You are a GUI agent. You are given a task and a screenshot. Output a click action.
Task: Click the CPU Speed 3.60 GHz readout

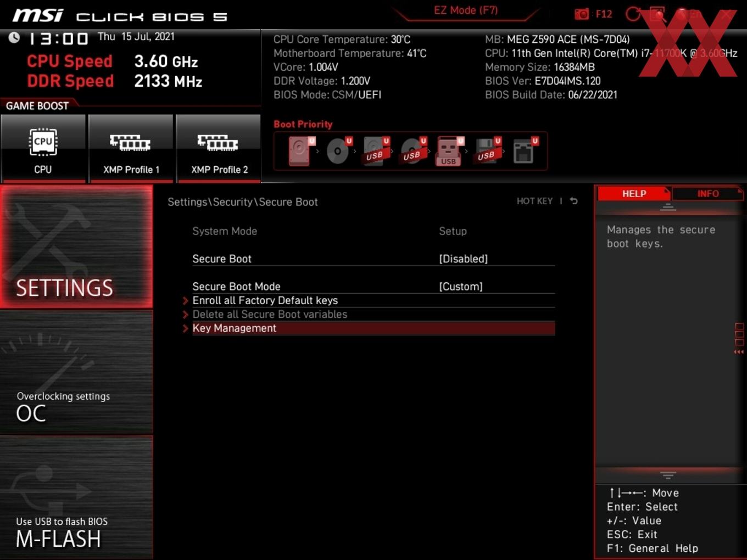113,61
